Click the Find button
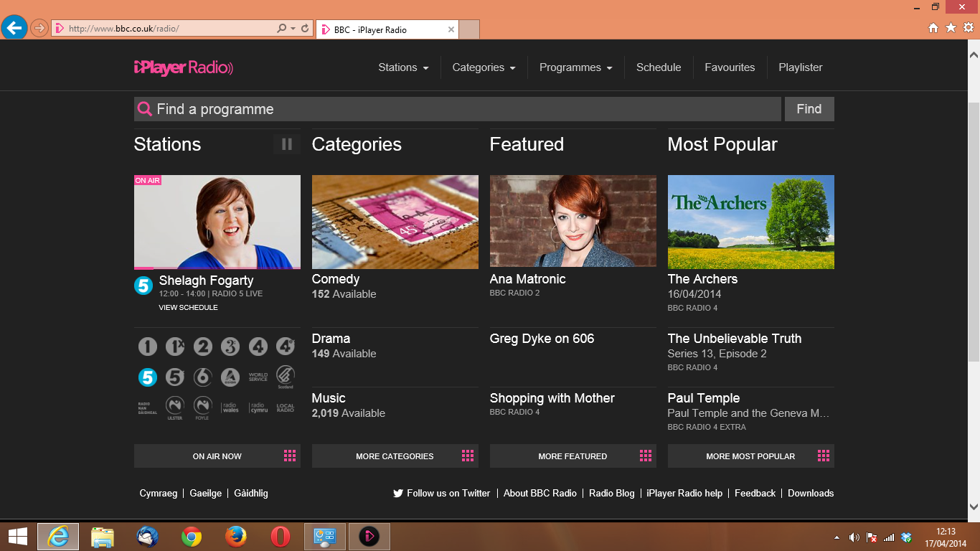The height and width of the screenshot is (551, 980). pyautogui.click(x=809, y=109)
